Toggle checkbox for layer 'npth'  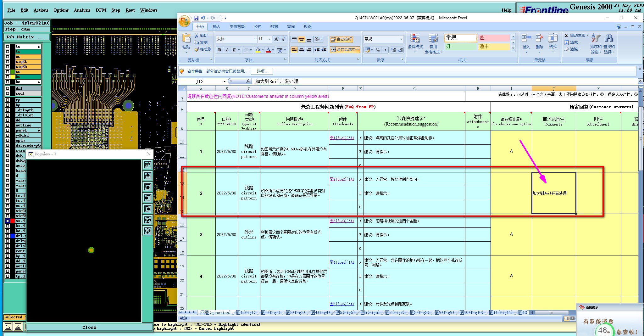click(x=8, y=140)
